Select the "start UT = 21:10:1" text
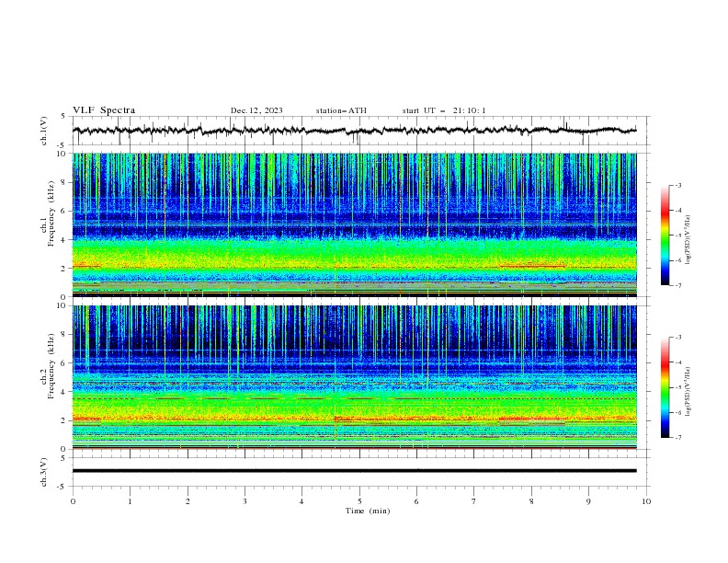 click(x=443, y=110)
